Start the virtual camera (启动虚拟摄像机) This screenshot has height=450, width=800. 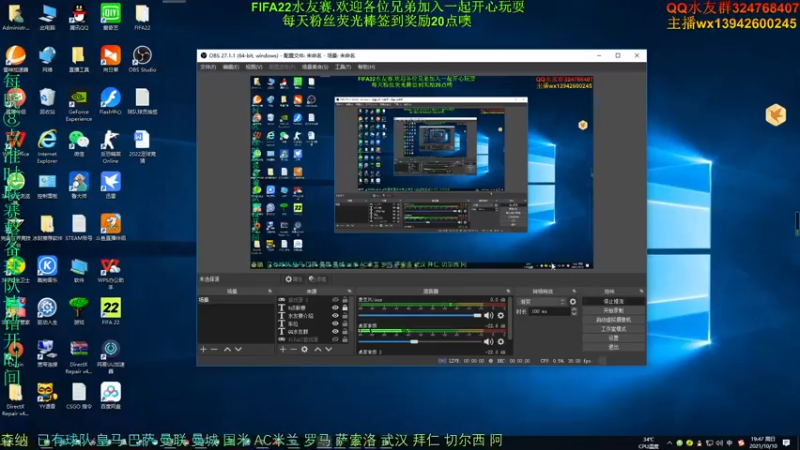613,320
